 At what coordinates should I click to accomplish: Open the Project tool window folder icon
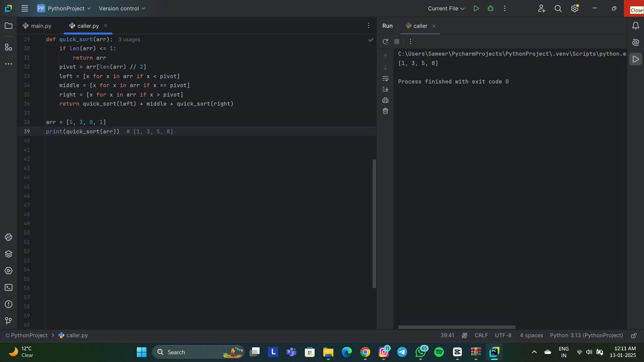coord(8,26)
